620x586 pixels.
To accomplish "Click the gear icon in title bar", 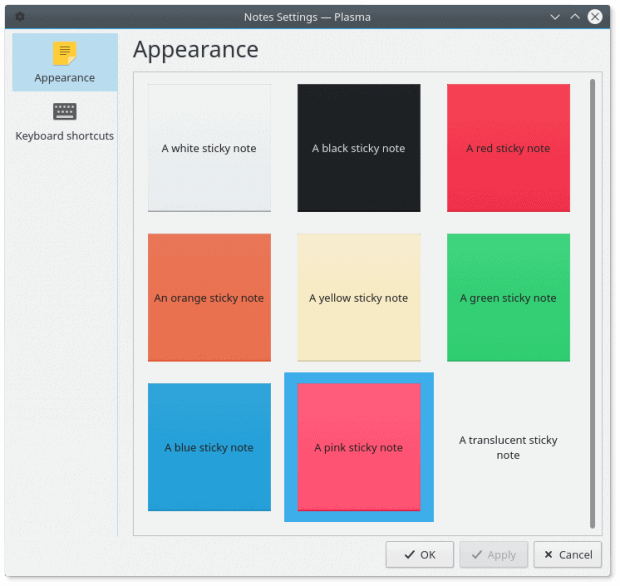I will point(20,17).
